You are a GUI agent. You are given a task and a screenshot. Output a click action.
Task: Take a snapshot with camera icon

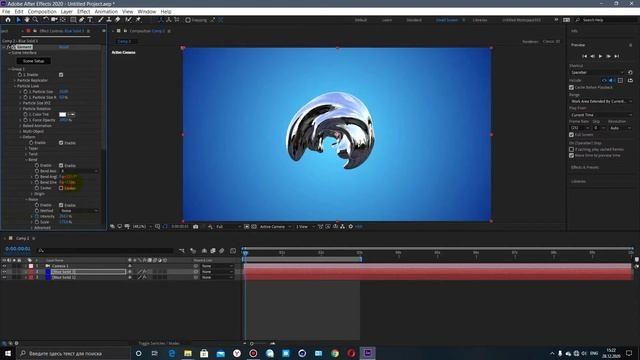pyautogui.click(x=196, y=227)
